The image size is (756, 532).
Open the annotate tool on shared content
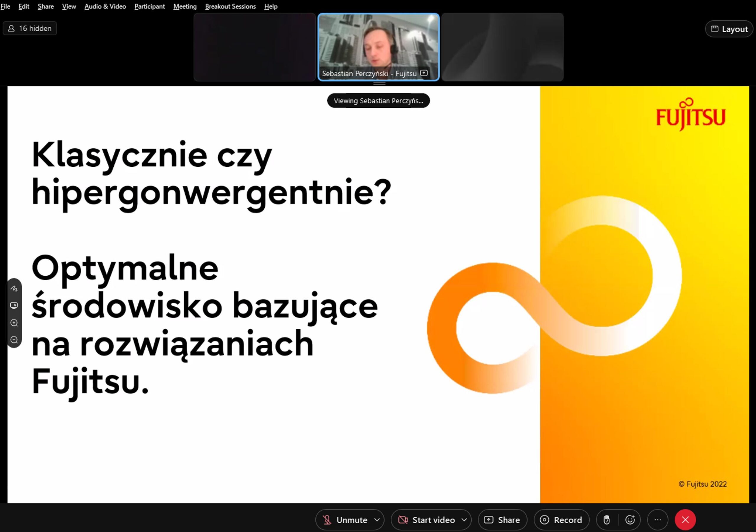pos(14,289)
